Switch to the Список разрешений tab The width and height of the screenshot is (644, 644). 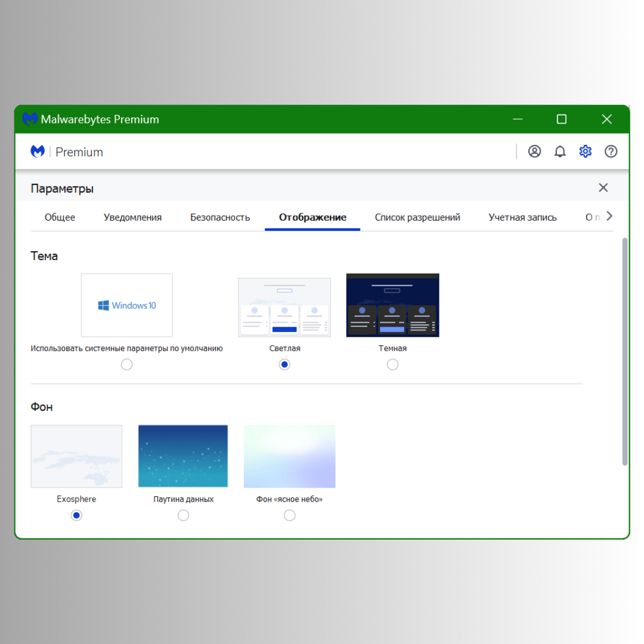417,217
